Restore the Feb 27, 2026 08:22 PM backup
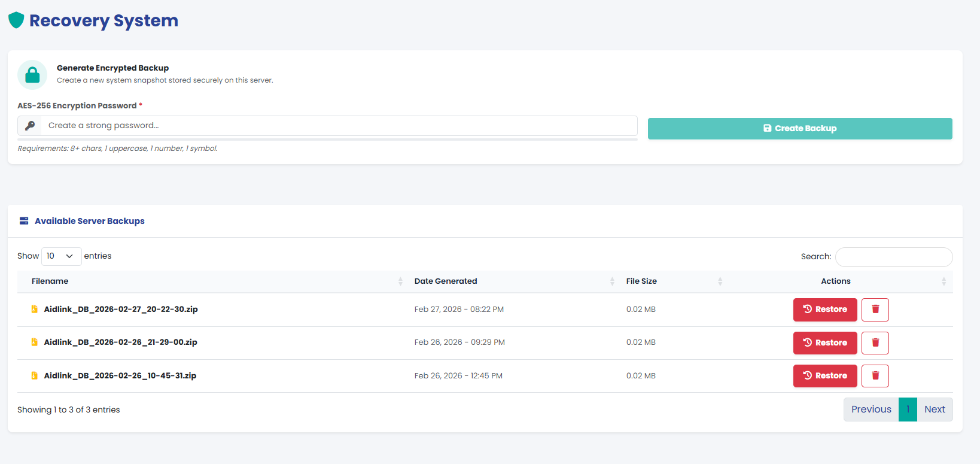Image resolution: width=980 pixels, height=464 pixels. pos(825,310)
